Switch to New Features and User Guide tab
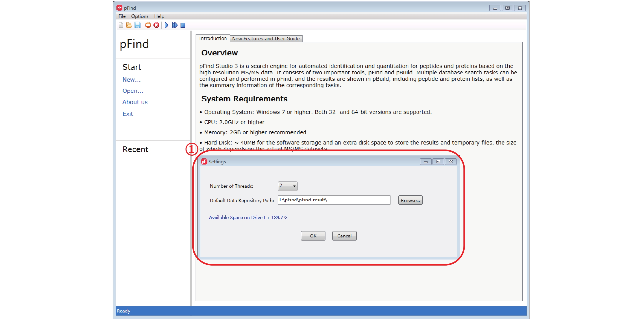The image size is (644, 320). [266, 39]
